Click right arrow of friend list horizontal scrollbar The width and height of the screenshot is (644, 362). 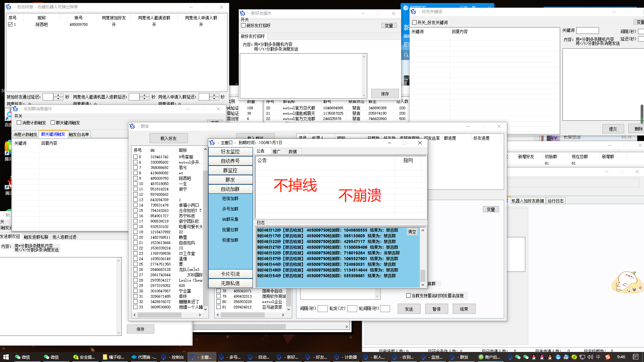200,315
